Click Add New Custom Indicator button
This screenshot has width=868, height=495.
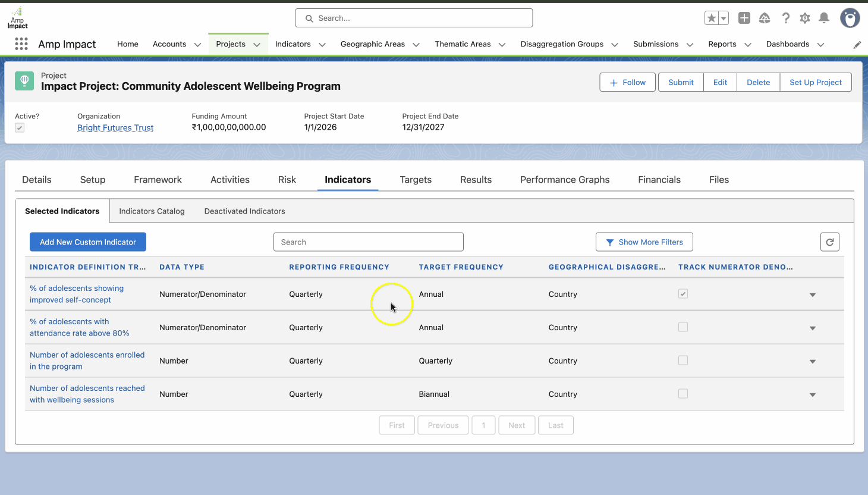(x=88, y=242)
